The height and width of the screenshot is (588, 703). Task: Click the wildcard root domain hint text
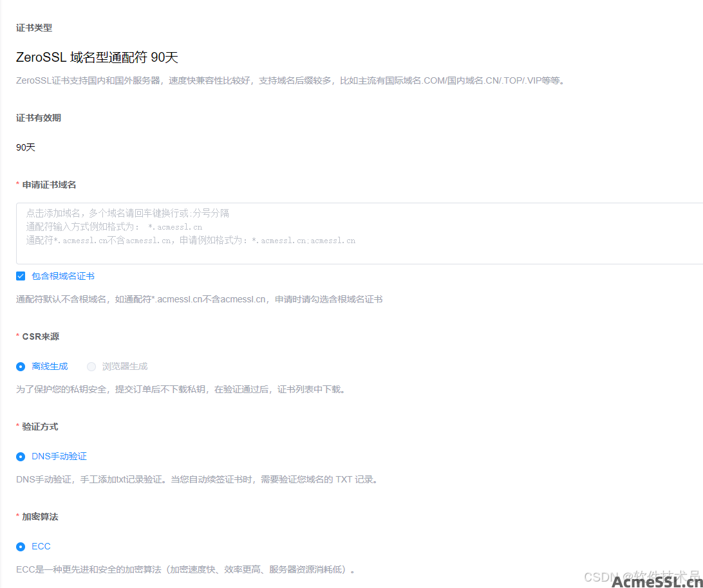199,299
